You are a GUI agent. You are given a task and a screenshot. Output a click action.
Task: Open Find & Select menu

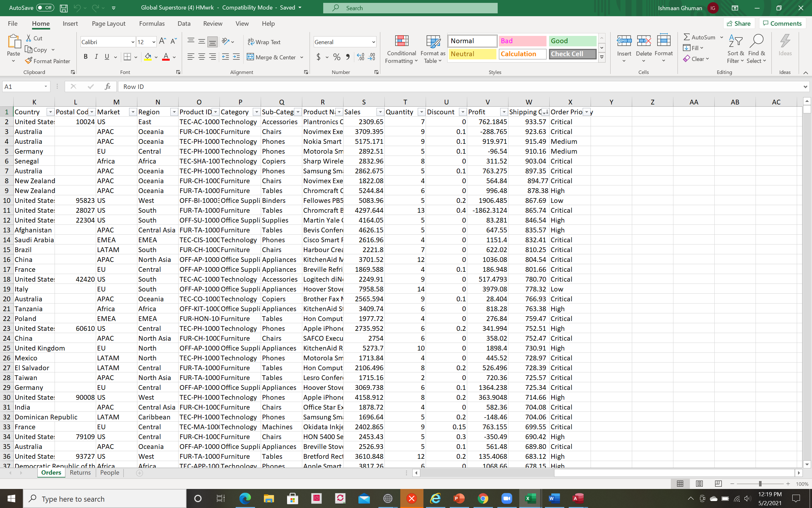point(756,49)
